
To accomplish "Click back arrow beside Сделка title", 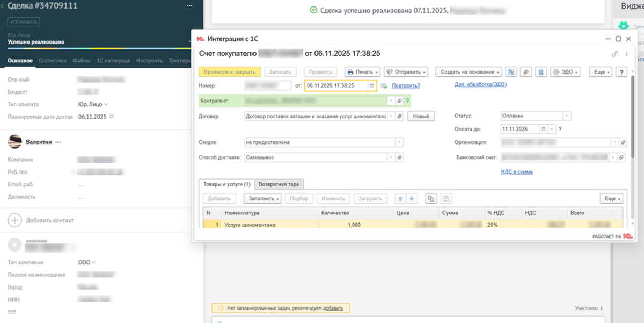I will click(3, 5).
